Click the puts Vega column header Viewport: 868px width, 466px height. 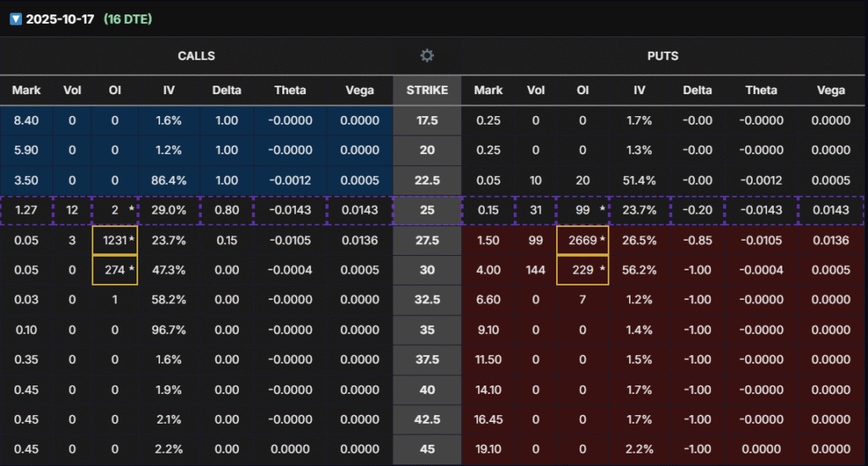pos(830,90)
